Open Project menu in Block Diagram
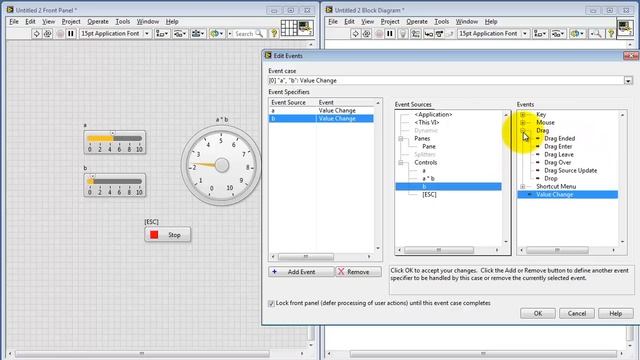The image size is (640, 360). 390,21
